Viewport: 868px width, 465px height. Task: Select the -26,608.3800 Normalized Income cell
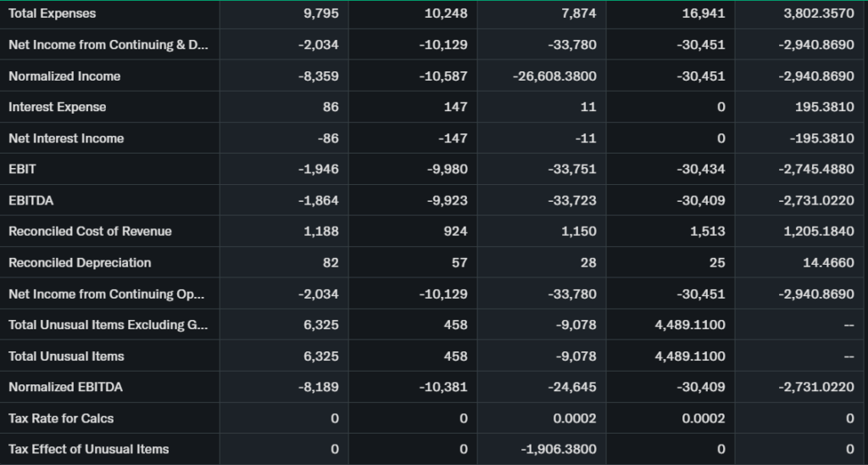[554, 76]
